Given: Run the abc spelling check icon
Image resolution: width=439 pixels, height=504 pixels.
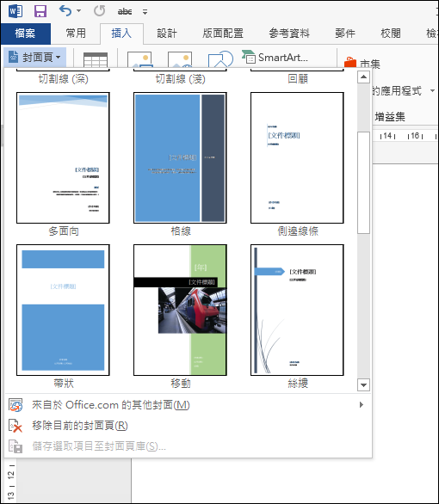Looking at the screenshot, I should pos(125,12).
